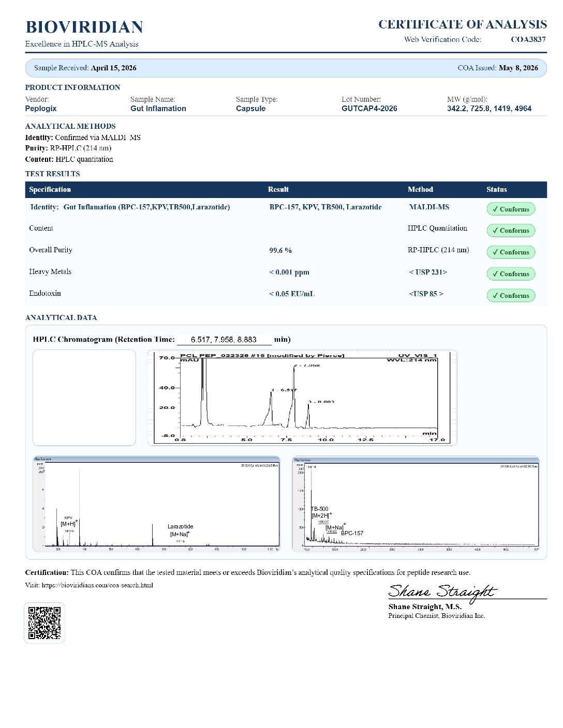This screenshot has height=728, width=563.
Task: Click the TEST RESULTS section heading
Action: click(53, 174)
